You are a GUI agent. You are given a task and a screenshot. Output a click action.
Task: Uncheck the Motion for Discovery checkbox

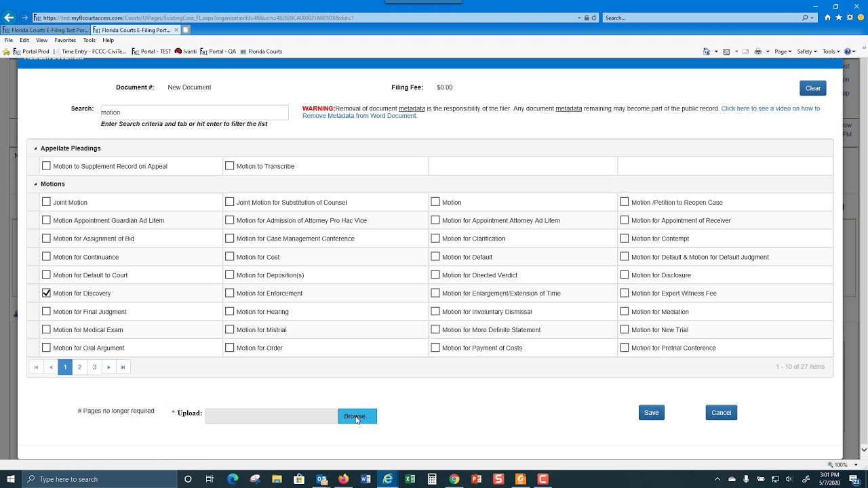46,293
